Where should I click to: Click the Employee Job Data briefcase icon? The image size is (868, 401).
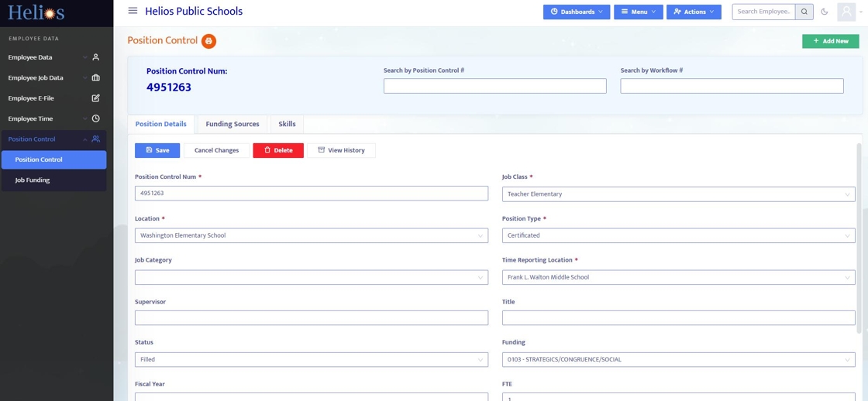96,78
